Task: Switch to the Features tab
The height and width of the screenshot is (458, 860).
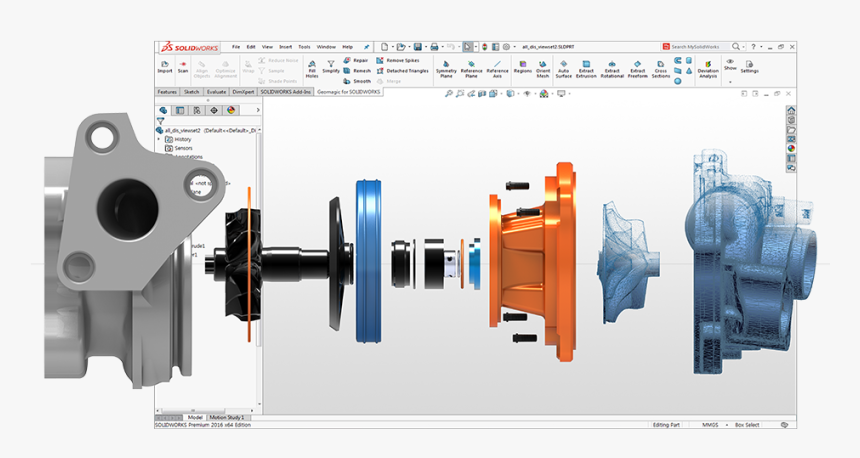Action: 167,92
